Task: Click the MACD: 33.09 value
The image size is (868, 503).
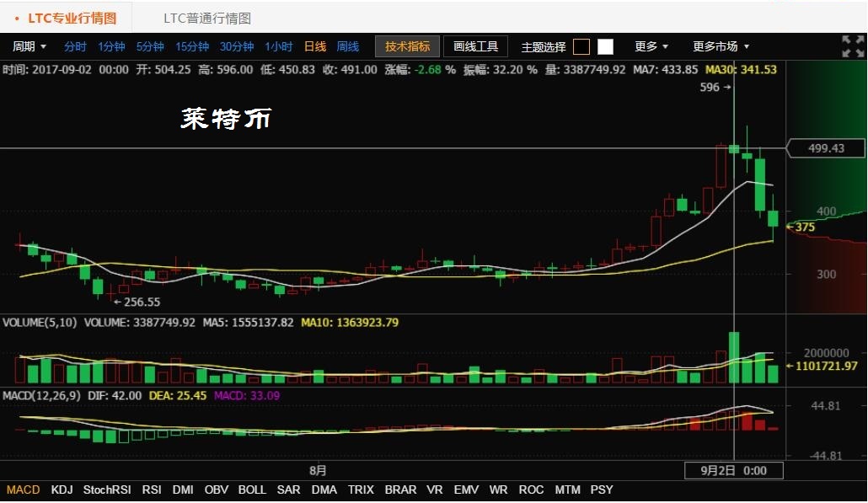Action: pyautogui.click(x=247, y=396)
